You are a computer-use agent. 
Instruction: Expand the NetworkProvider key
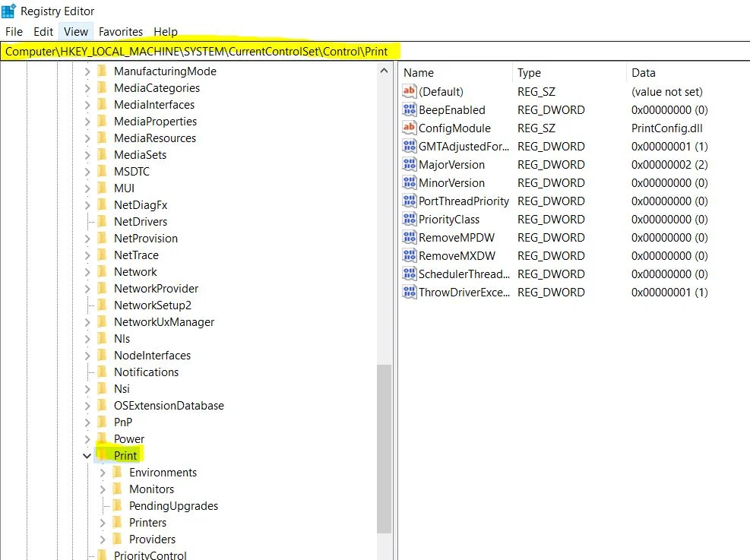click(x=87, y=289)
